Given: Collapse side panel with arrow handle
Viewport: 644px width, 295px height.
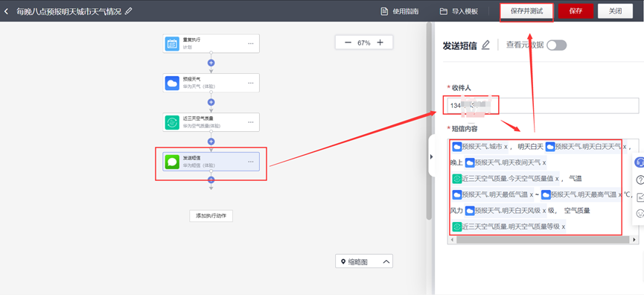Looking at the screenshot, I should tap(432, 156).
